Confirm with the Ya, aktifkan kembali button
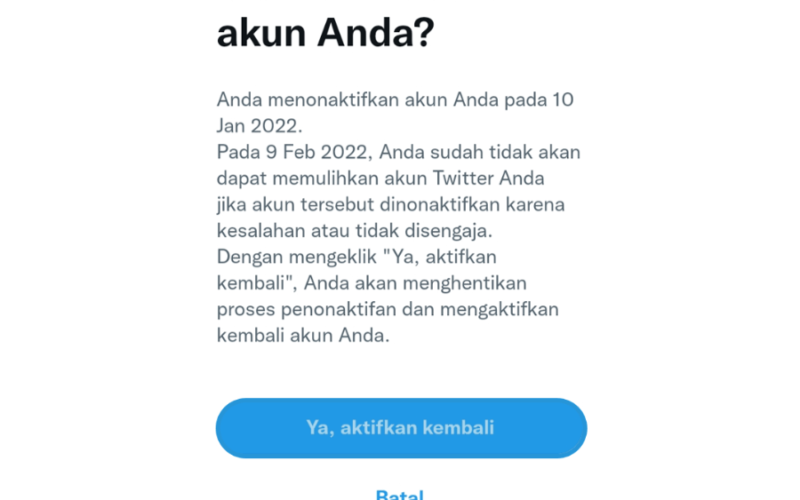Image resolution: width=800 pixels, height=500 pixels. [401, 428]
